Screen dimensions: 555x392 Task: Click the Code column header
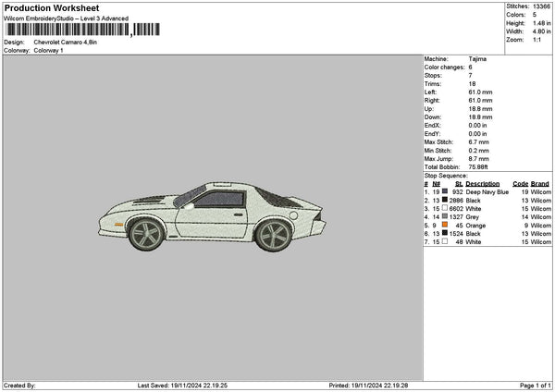(520, 183)
